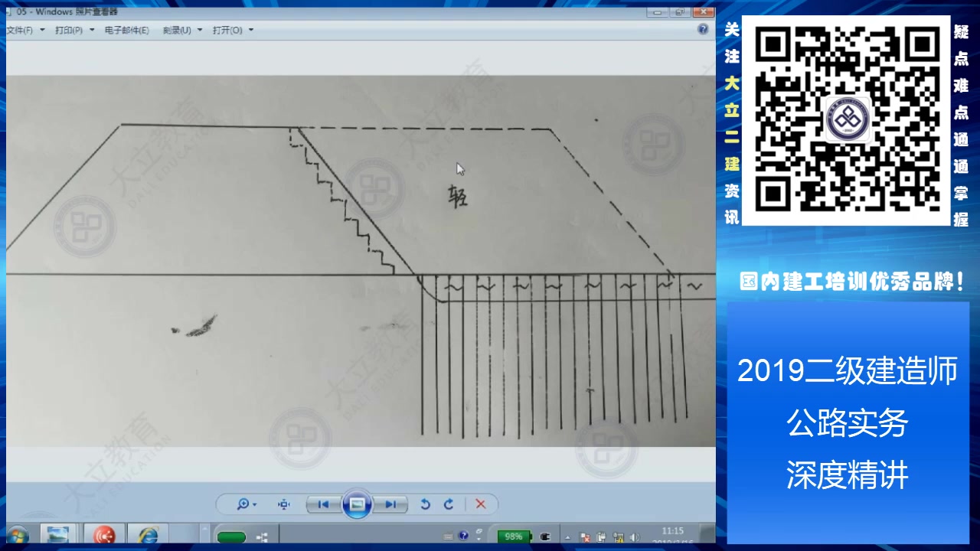Screen dimensions: 980x551
Task: Rotate the photo counterclockwise
Action: point(426,504)
